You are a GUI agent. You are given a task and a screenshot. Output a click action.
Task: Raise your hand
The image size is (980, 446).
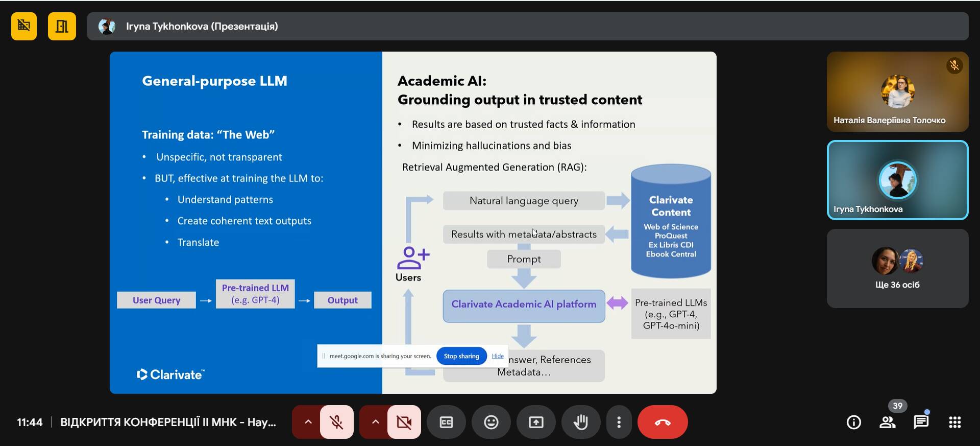[x=581, y=422]
